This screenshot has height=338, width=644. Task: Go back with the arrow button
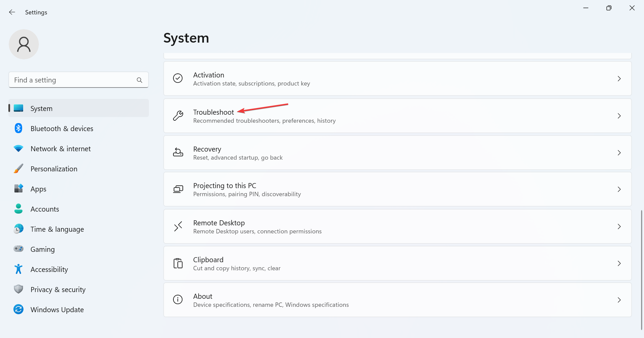pyautogui.click(x=12, y=12)
